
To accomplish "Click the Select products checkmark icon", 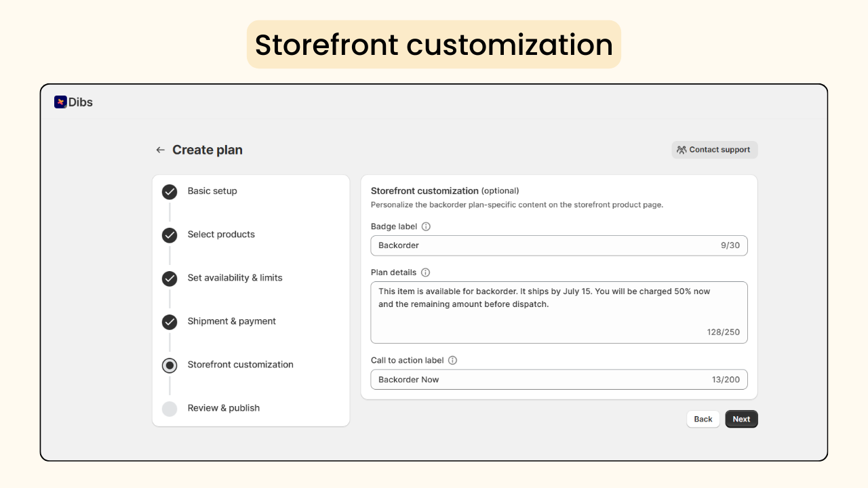I will click(x=170, y=235).
